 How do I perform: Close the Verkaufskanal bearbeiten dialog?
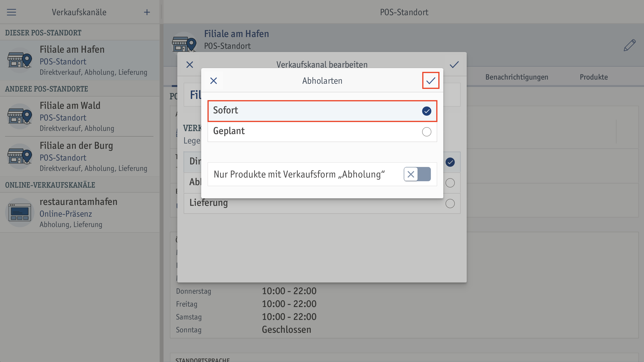pyautogui.click(x=190, y=65)
